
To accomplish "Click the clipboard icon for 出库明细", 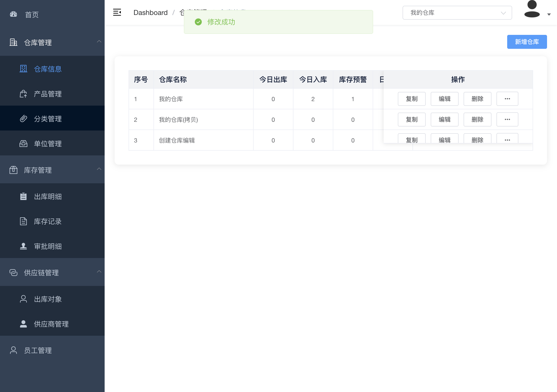I will pos(23,196).
